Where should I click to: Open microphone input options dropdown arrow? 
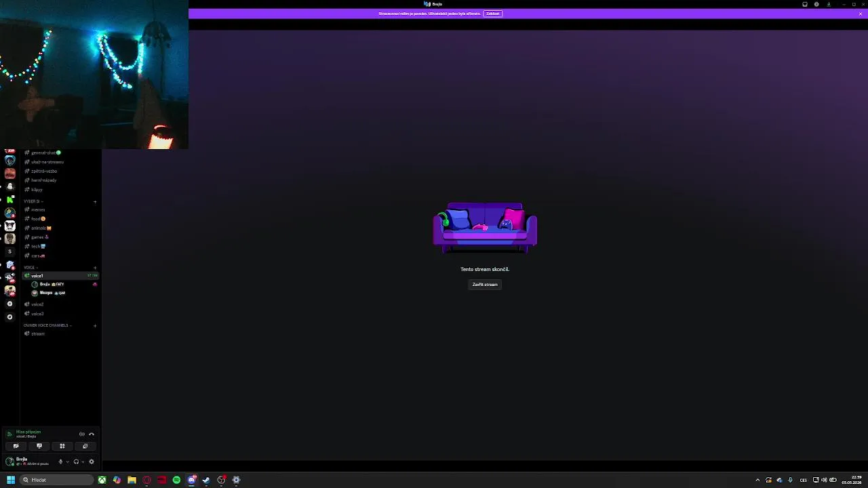pos(68,462)
